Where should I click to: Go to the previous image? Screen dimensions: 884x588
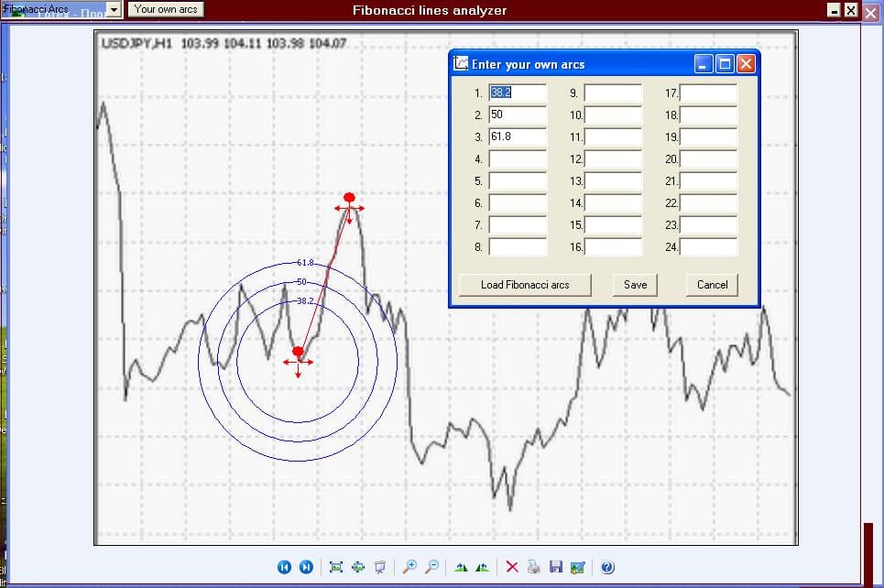pyautogui.click(x=284, y=567)
